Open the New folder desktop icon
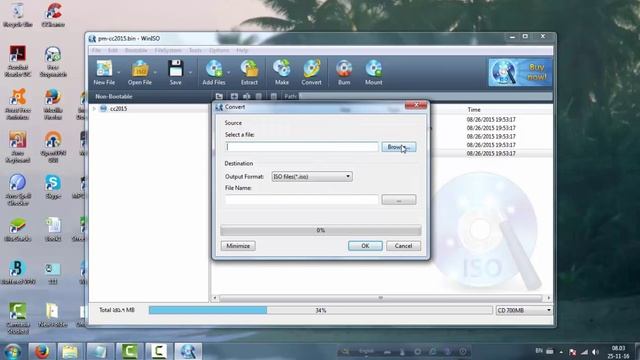The width and height of the screenshot is (640, 360). [x=52, y=316]
